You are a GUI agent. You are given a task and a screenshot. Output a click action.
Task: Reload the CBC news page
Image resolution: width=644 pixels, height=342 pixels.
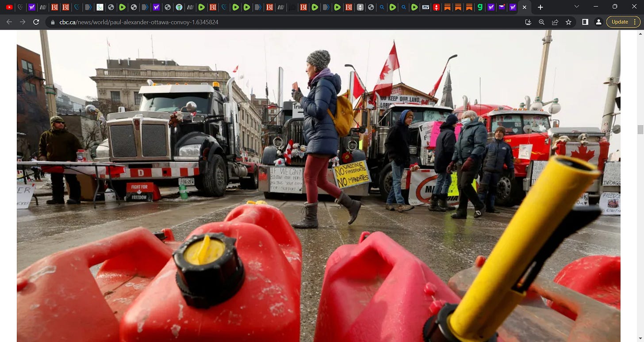(x=36, y=22)
